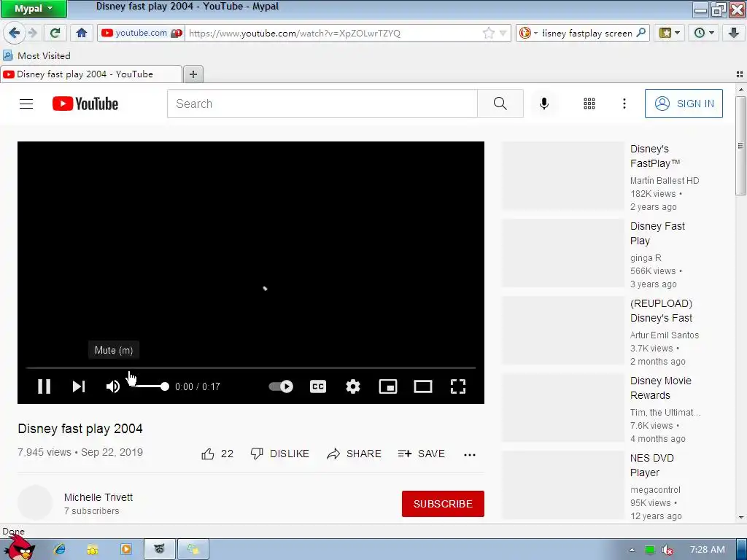Open Internet Explorer from taskbar
747x560 pixels.
point(60,550)
